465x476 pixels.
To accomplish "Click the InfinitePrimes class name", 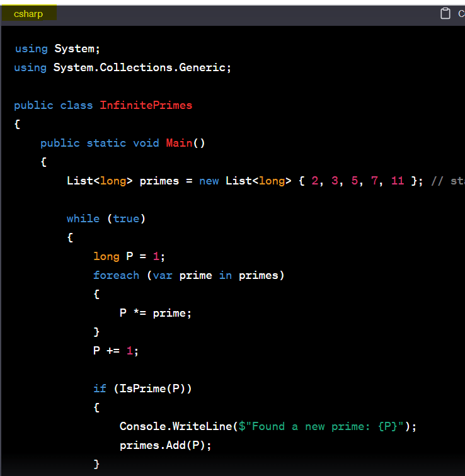I will click(146, 105).
